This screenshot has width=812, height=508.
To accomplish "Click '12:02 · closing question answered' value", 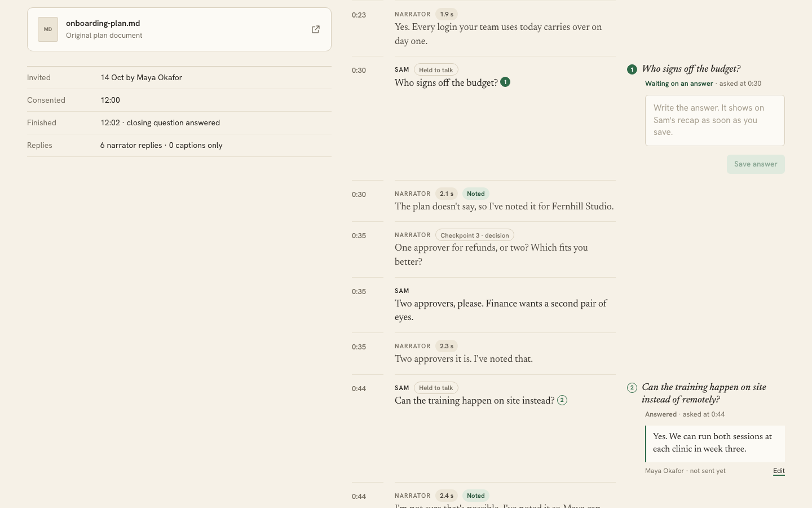I will click(x=160, y=122).
